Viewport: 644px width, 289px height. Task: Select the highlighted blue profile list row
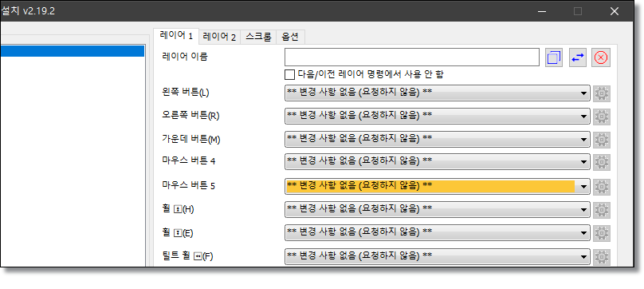point(72,51)
